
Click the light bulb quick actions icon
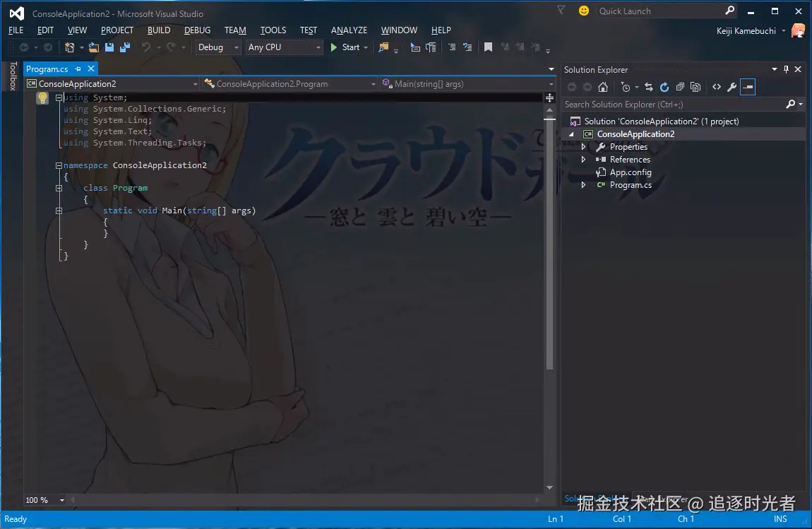(42, 97)
